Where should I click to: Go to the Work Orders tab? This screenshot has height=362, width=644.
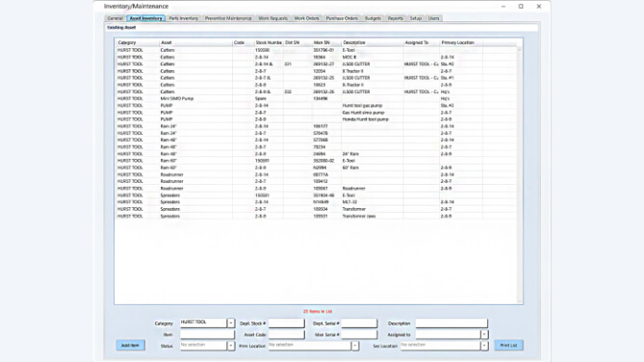306,18
